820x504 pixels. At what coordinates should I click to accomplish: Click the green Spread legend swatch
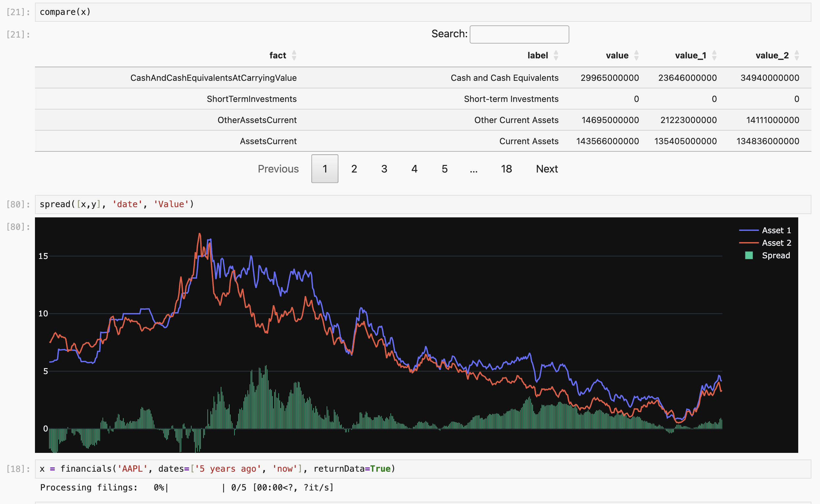click(749, 256)
